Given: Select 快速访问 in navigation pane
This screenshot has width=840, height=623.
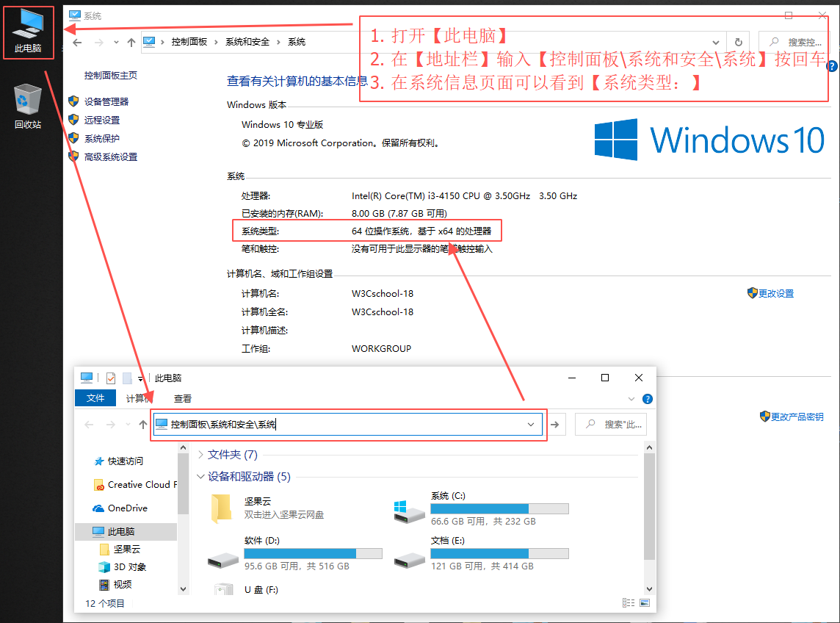Looking at the screenshot, I should tap(126, 461).
